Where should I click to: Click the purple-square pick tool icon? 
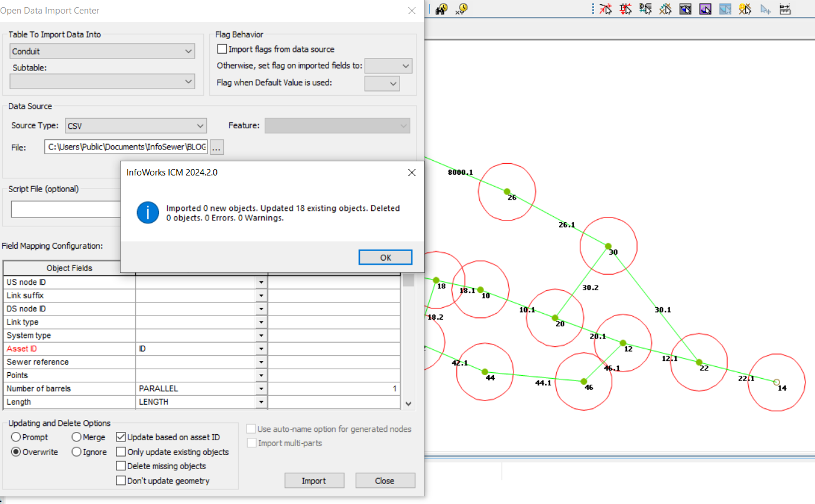coord(705,9)
